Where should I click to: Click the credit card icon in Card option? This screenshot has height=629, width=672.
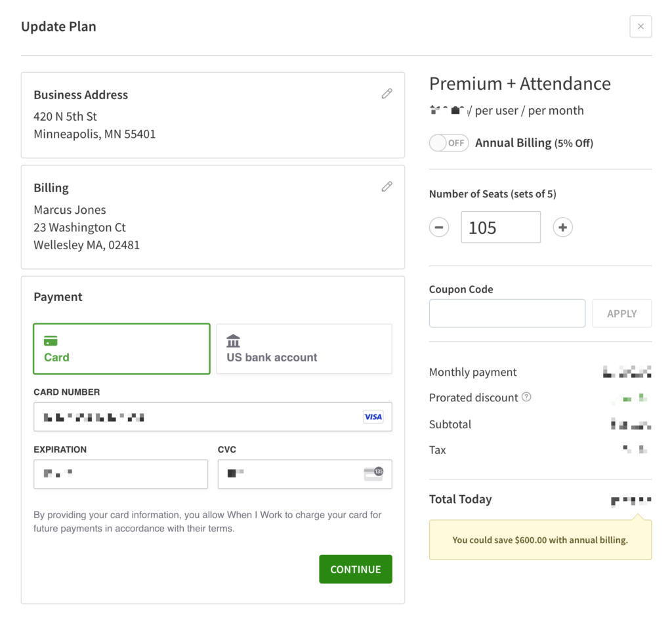click(51, 341)
